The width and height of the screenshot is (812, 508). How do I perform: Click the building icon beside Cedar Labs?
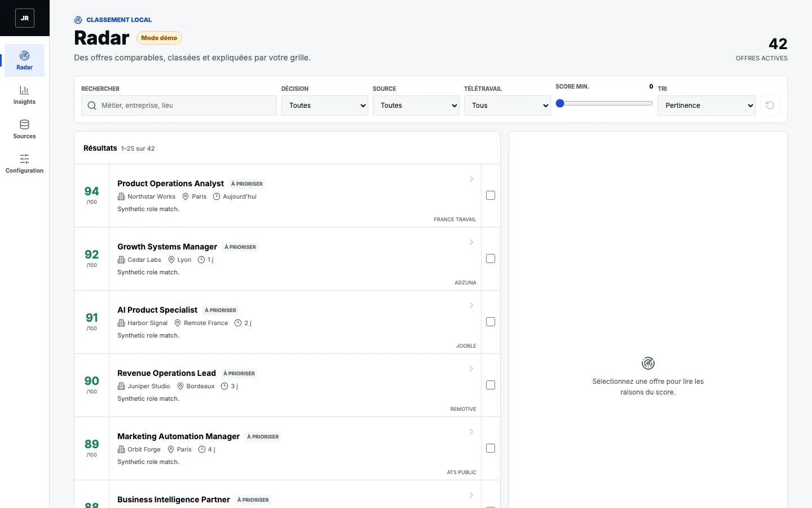(x=121, y=260)
